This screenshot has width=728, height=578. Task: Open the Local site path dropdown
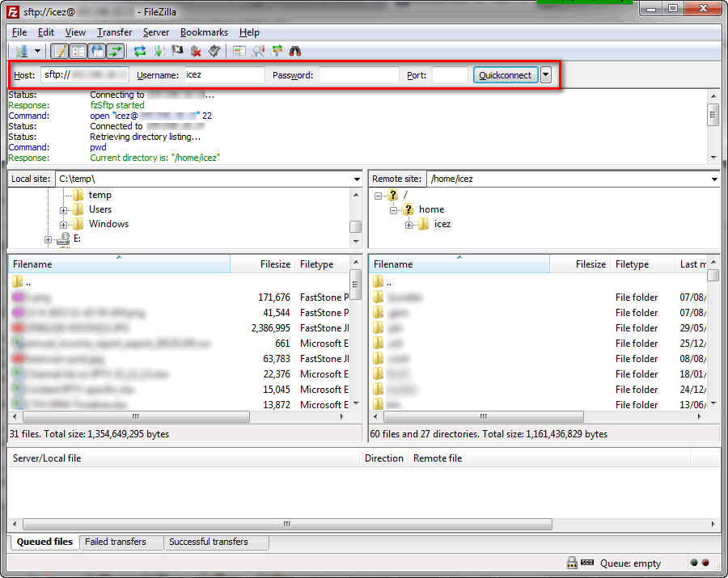pos(357,179)
